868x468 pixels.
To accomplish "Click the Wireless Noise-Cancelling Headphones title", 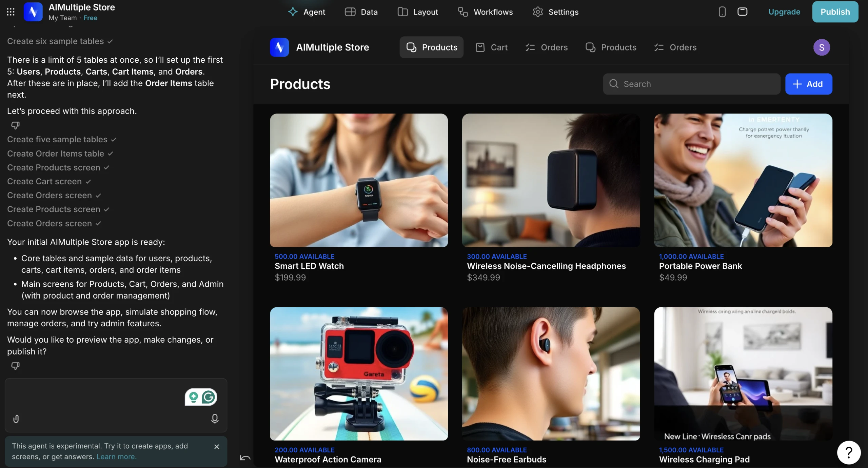I will [x=546, y=266].
